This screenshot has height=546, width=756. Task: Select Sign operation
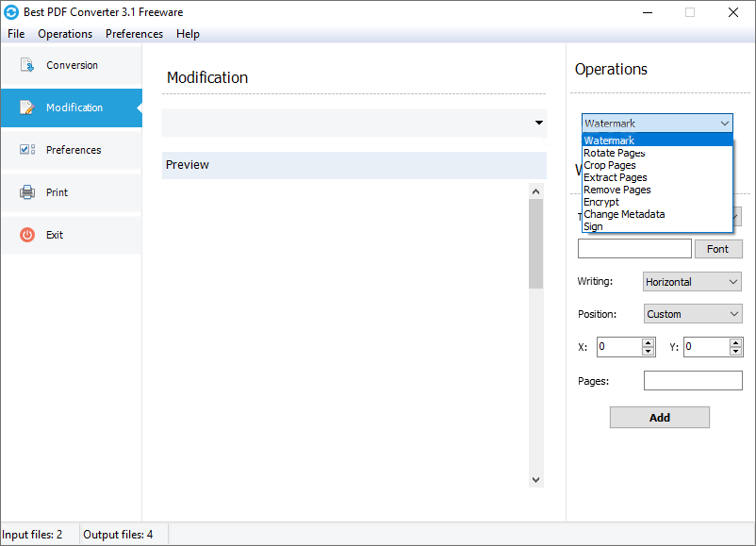657,226
